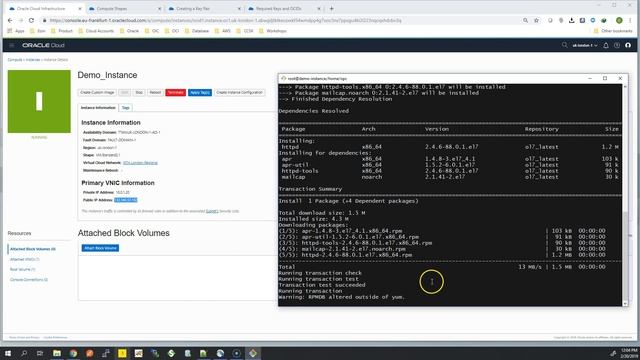Image resolution: width=640 pixels, height=360 pixels.
Task: Select Attached VNICs in Resources
Action: 24,259
